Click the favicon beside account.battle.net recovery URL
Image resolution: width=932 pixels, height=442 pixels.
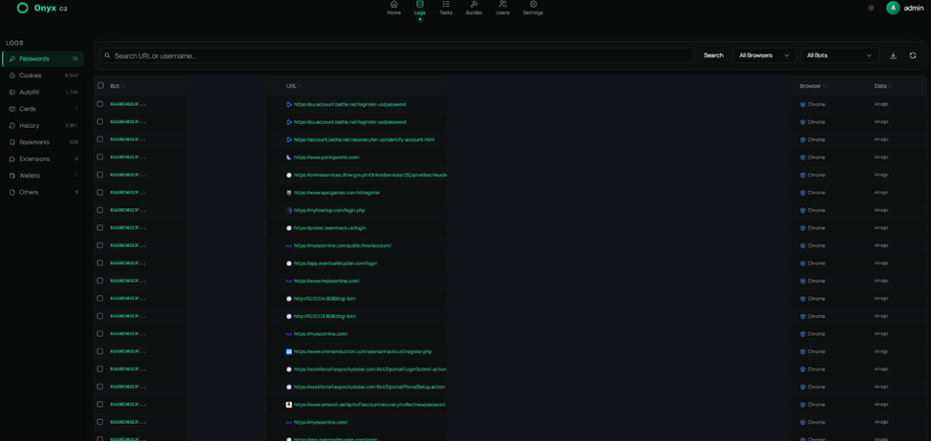point(289,140)
